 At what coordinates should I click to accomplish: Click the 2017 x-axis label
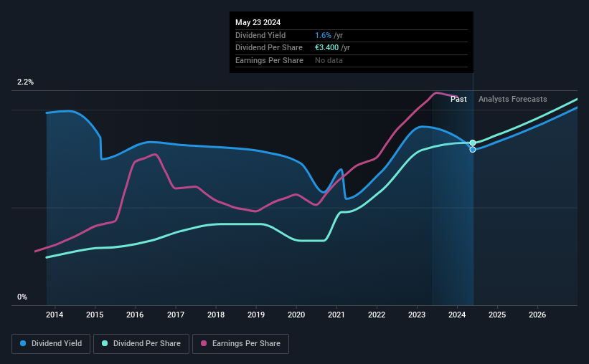click(176, 315)
